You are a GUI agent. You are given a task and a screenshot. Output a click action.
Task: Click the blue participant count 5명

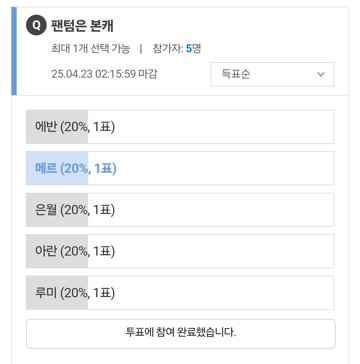193,49
